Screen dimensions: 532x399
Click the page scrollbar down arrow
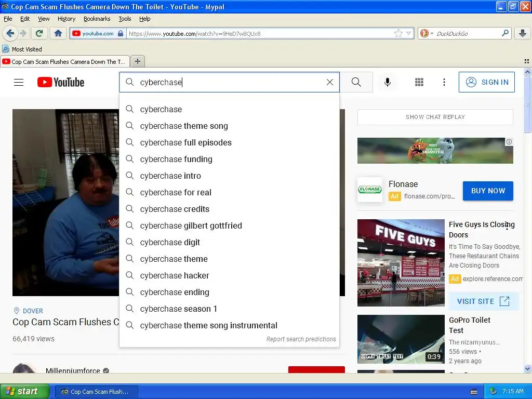[x=527, y=368]
